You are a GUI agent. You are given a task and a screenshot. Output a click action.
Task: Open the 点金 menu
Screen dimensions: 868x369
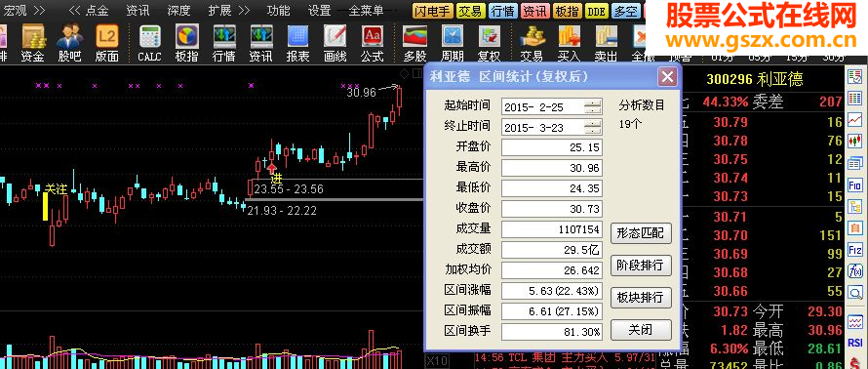(97, 10)
